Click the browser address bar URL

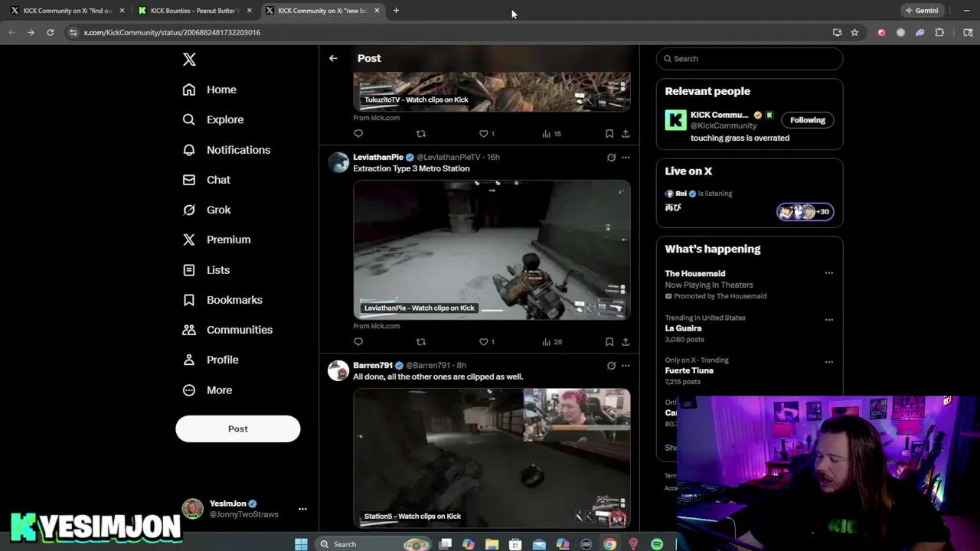171,32
